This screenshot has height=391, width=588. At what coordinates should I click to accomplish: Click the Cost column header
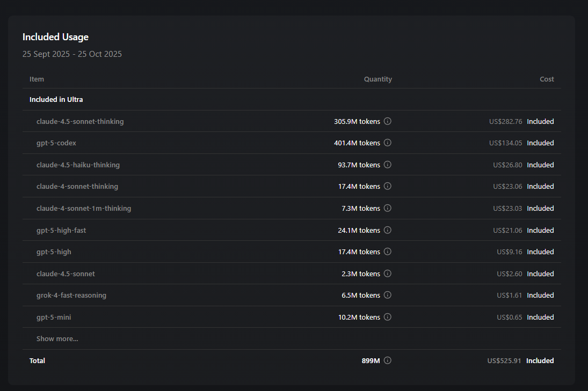pyautogui.click(x=547, y=79)
